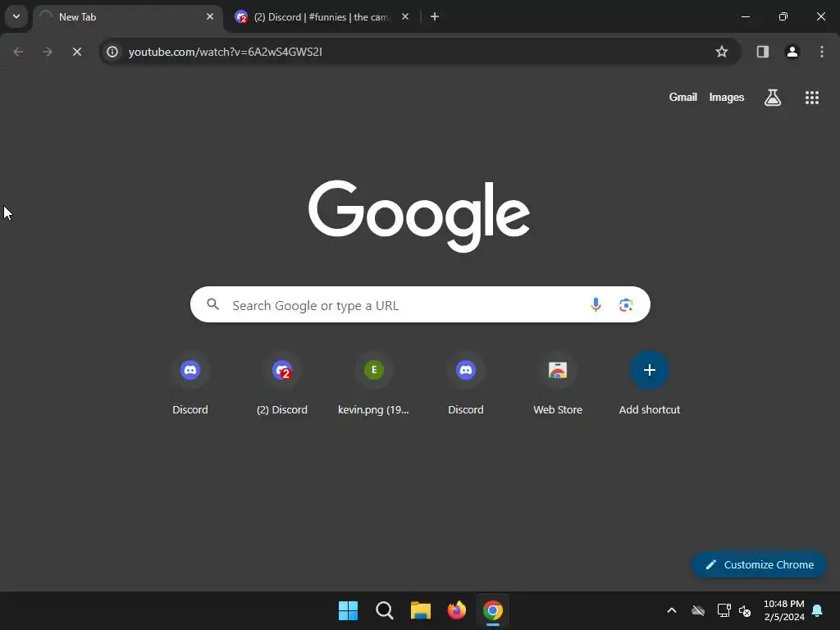This screenshot has width=840, height=630.
Task: Open Chrome's three-dot menu
Action: click(821, 52)
